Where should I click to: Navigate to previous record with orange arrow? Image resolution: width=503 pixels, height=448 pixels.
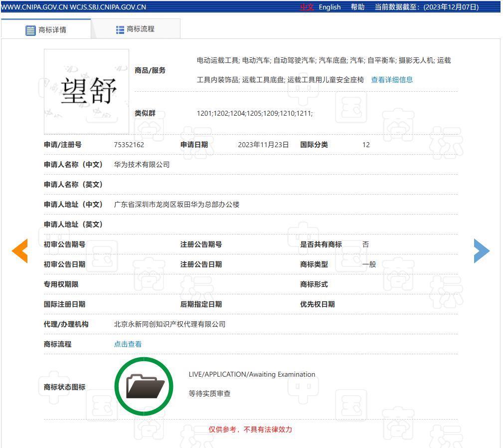[20, 251]
